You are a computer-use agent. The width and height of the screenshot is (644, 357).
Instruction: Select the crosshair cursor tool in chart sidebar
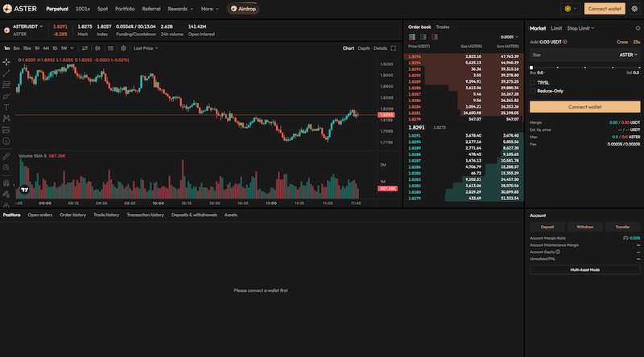pos(6,62)
